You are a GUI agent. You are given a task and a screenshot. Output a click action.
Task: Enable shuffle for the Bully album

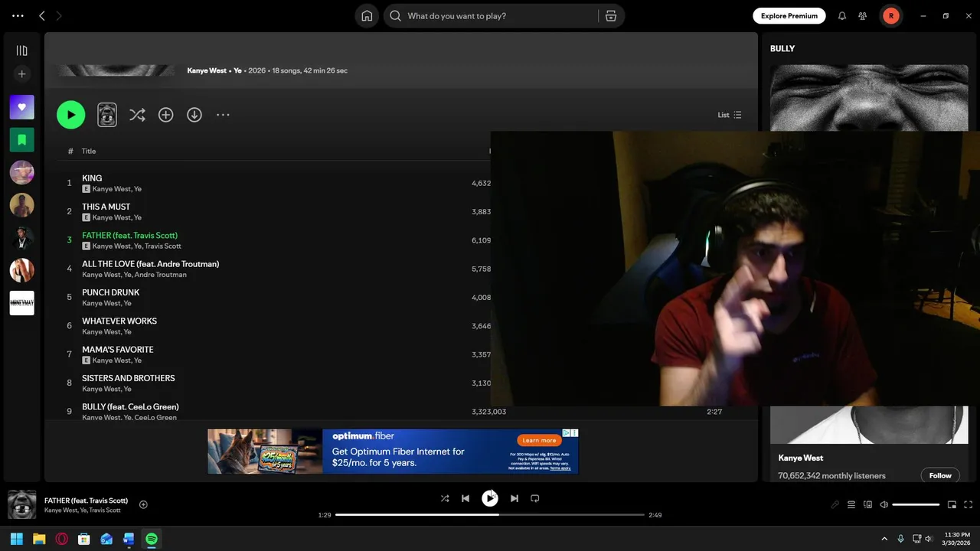pos(137,115)
